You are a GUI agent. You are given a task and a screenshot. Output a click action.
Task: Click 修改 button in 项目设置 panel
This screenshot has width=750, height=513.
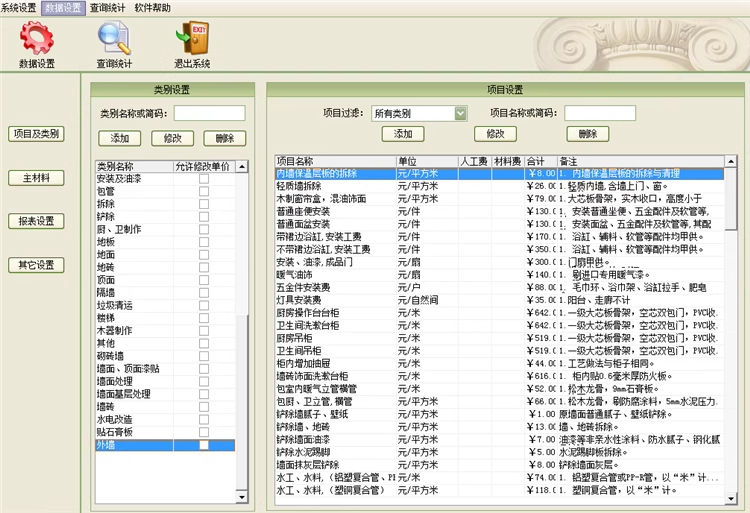pos(496,134)
